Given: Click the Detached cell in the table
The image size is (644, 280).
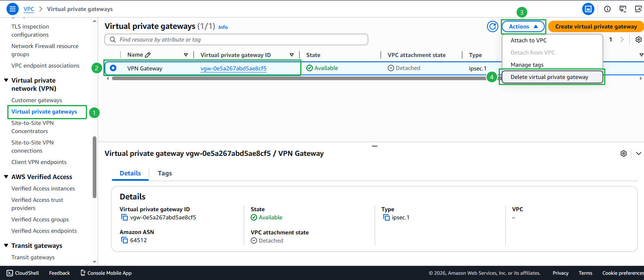Looking at the screenshot, I should [404, 68].
